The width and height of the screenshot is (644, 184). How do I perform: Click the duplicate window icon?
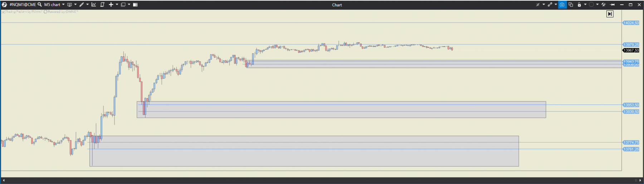(x=571, y=5)
